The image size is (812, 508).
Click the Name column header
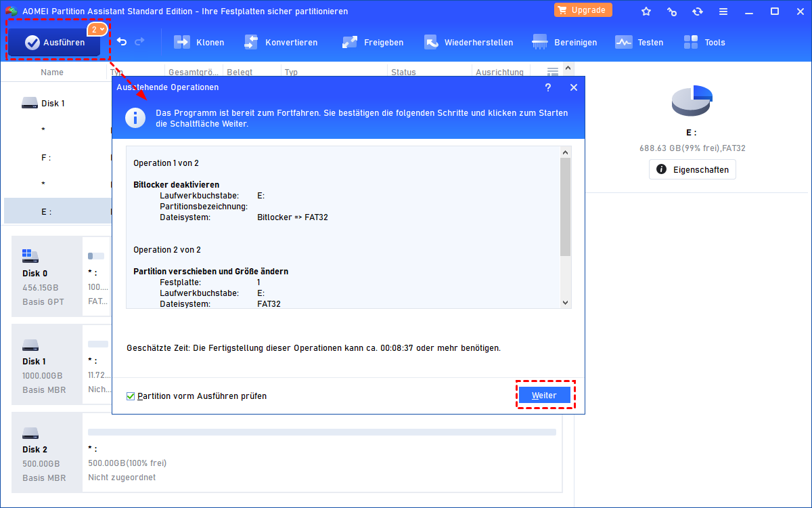52,72
